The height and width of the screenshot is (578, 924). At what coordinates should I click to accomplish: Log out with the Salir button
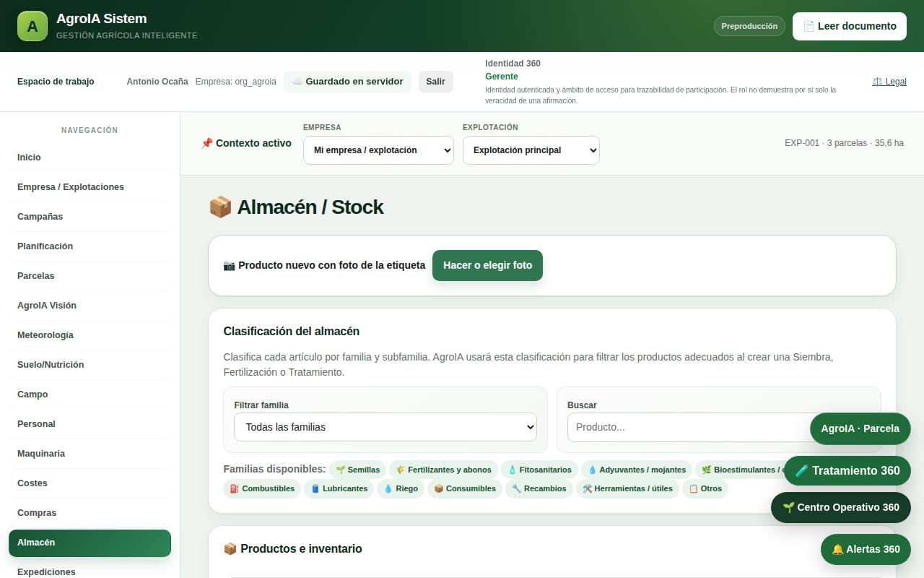[436, 82]
